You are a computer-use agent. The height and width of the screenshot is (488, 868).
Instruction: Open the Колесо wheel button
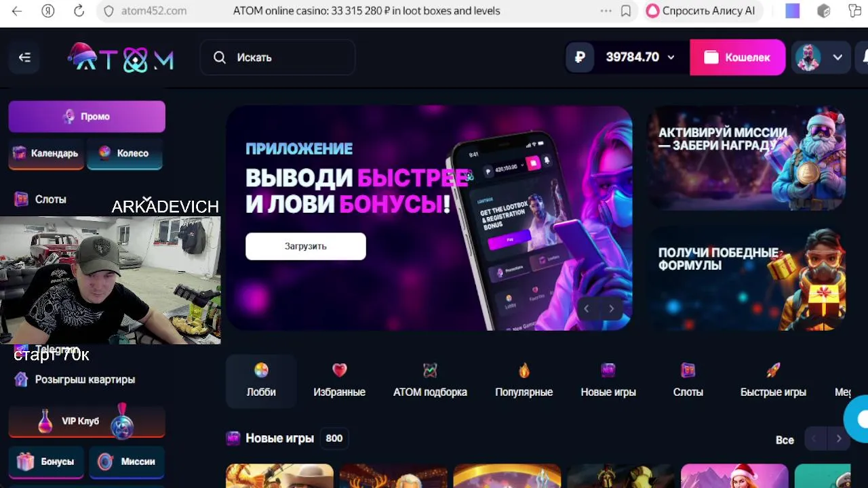pos(125,154)
